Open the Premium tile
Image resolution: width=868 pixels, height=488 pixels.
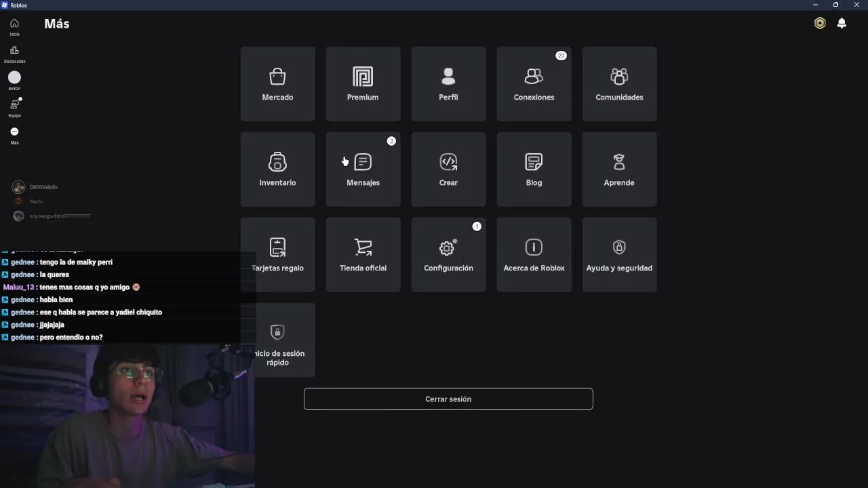click(363, 84)
